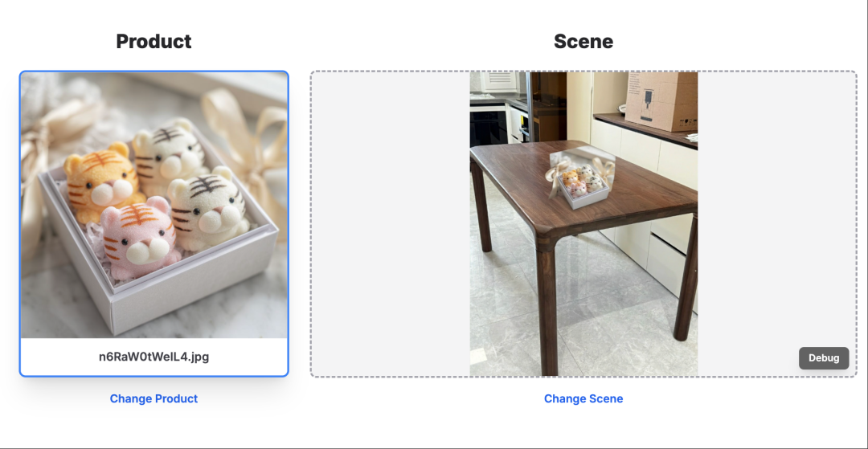Image resolution: width=868 pixels, height=449 pixels.
Task: Click the Product heading
Action: coord(154,42)
